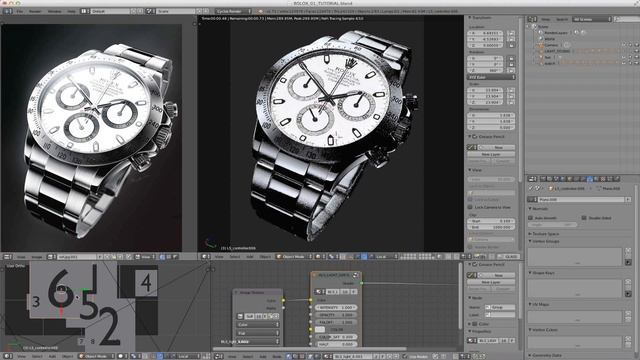Click the UV/Image editor type icon
640x360 pixels.
[7, 257]
